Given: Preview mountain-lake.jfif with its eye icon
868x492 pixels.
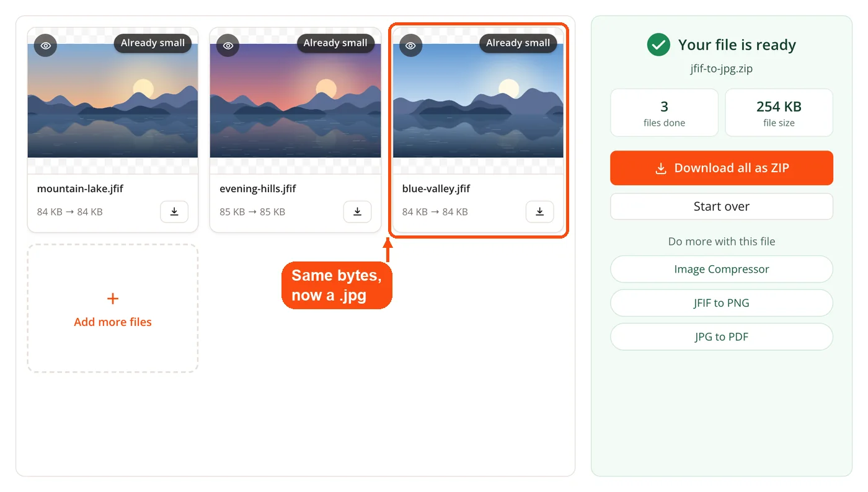Looking at the screenshot, I should tap(45, 45).
